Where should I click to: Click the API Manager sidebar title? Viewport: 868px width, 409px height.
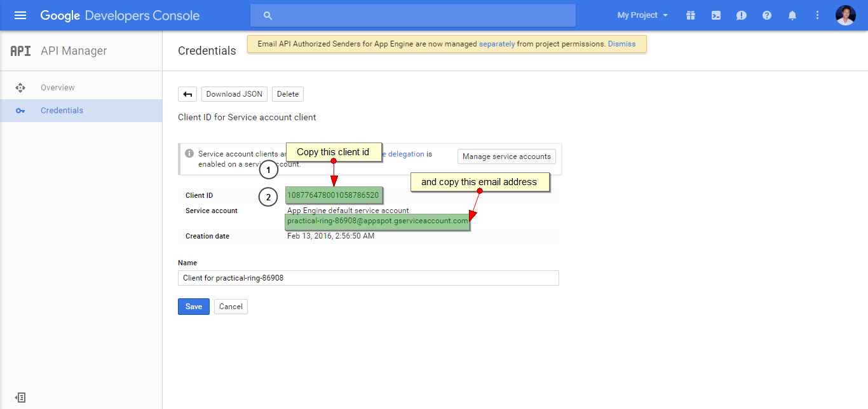tap(74, 51)
